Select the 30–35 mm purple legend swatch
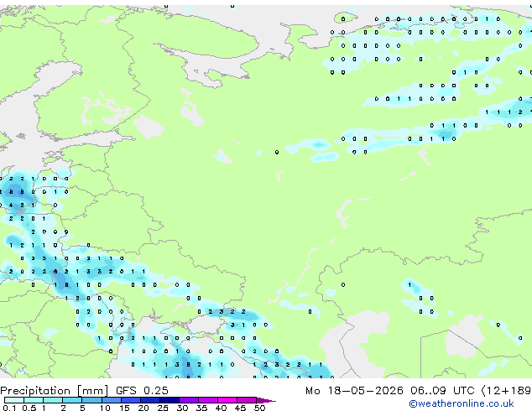The image size is (532, 411). (x=188, y=400)
